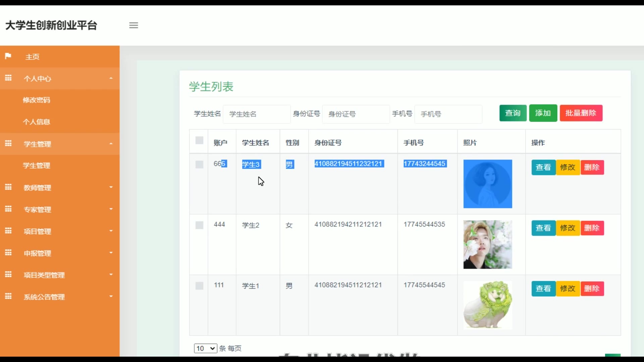The image size is (644, 362).
Task: Click grid icon next to 专家管理
Action: (x=8, y=209)
